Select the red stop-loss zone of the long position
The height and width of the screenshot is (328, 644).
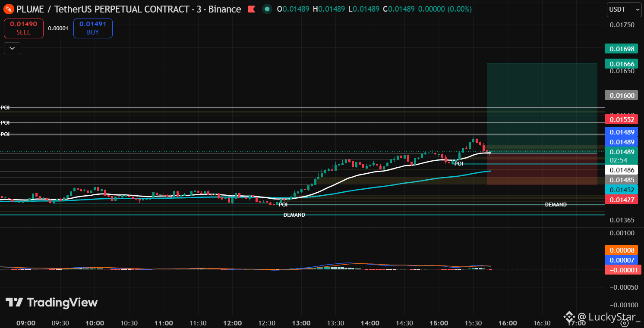[x=542, y=169]
